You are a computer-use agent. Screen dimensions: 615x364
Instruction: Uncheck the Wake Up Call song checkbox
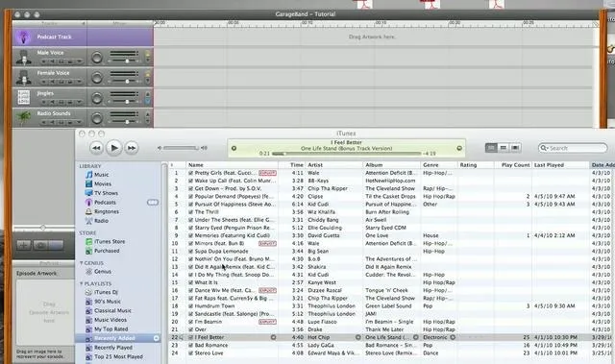point(190,181)
